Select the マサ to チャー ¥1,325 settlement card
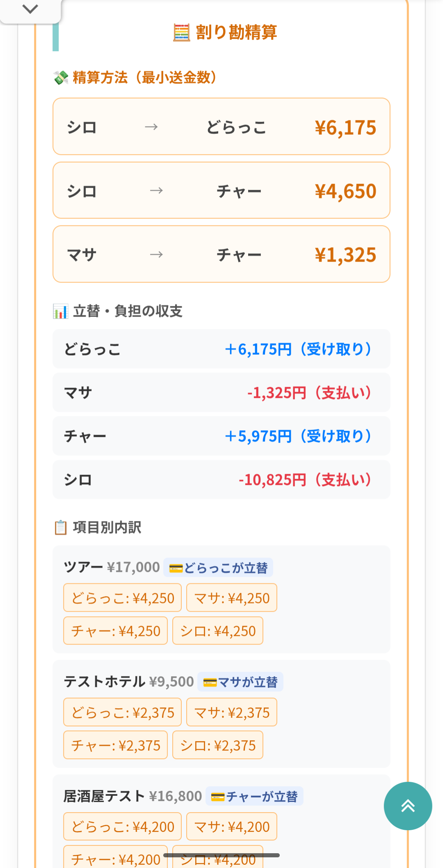Image resolution: width=443 pixels, height=868 pixels. 221,254
